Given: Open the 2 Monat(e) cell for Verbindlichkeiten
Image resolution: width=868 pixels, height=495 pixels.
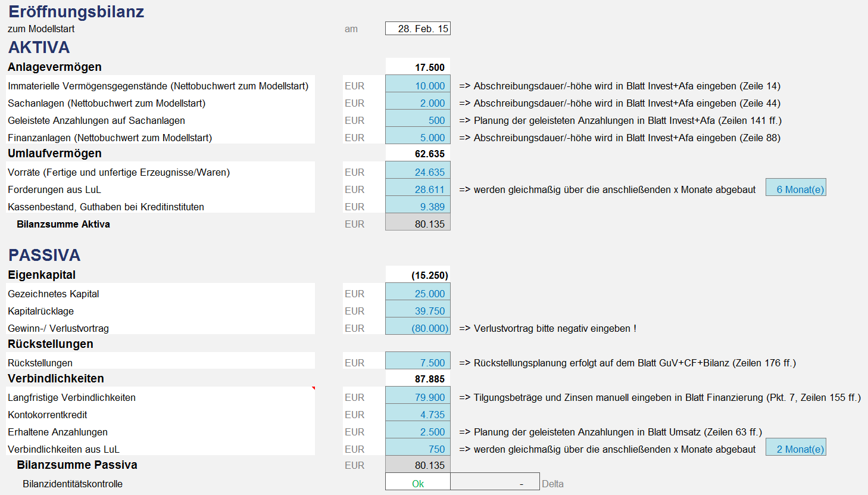Looking at the screenshot, I should tap(796, 447).
